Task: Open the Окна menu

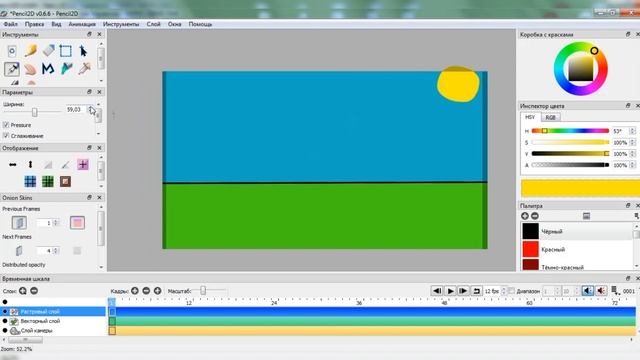Action: 174,24
